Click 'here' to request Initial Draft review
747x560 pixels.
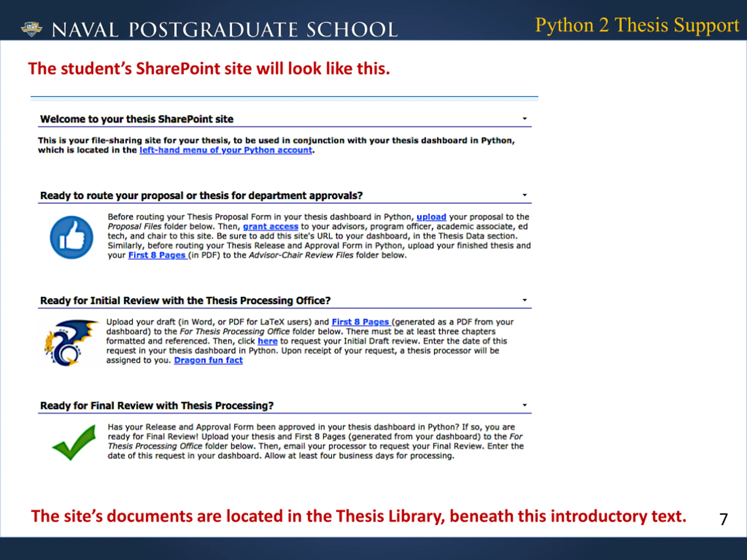point(268,341)
